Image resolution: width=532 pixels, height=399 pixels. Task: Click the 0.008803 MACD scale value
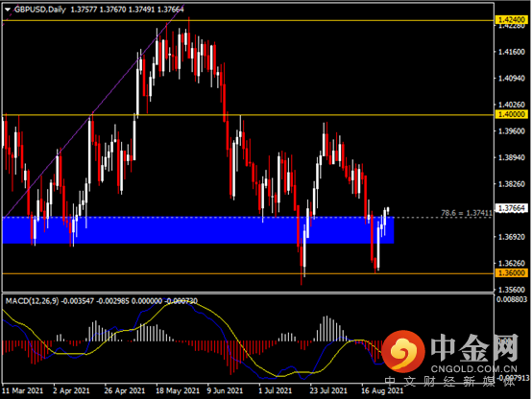pos(512,299)
